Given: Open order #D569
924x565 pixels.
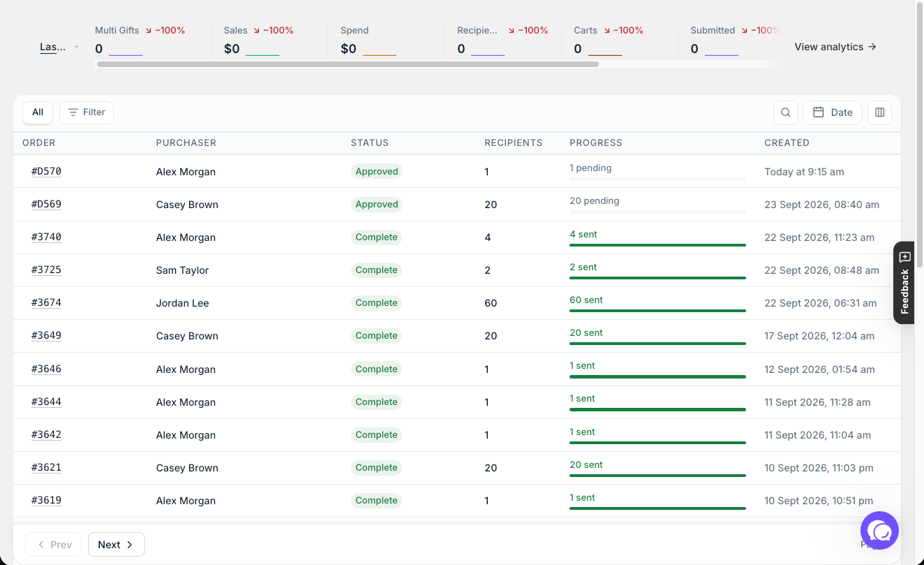Looking at the screenshot, I should click(x=47, y=204).
